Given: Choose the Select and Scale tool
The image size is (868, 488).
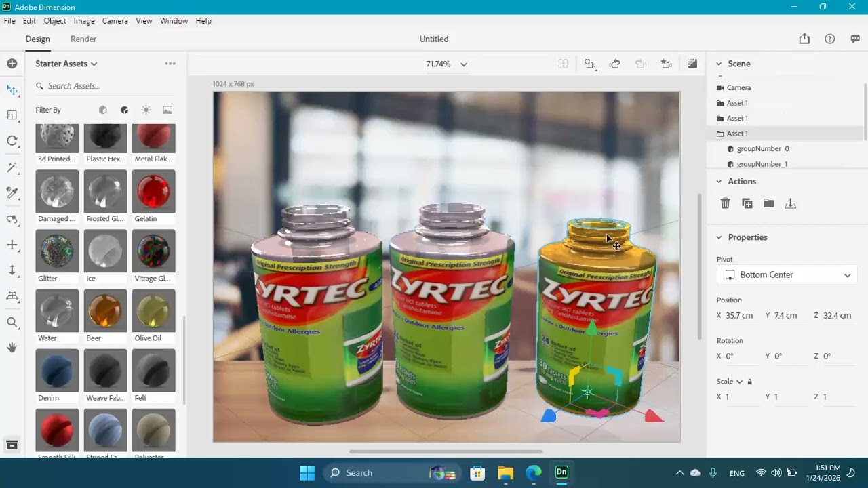Looking at the screenshot, I should tap(12, 115).
